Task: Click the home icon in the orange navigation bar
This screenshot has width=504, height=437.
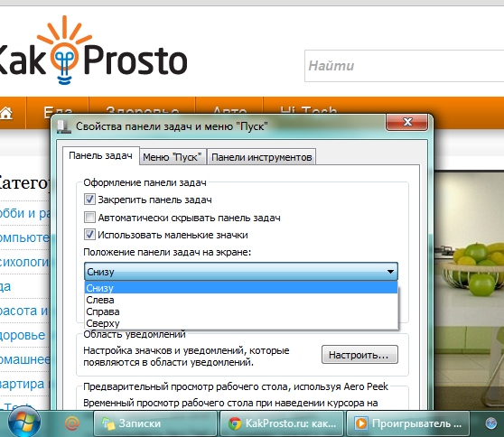Action: point(6,113)
